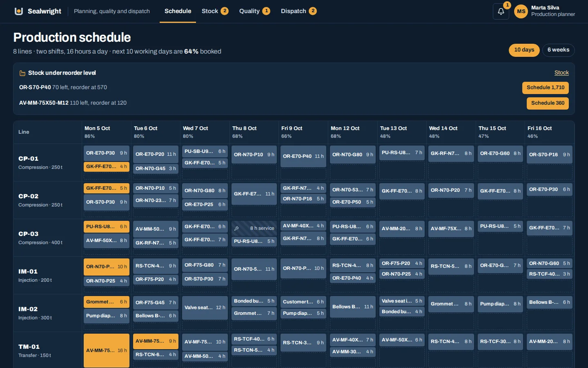Click the Wed 14 Oct column header
This screenshot has width=588, height=368.
[451, 132]
